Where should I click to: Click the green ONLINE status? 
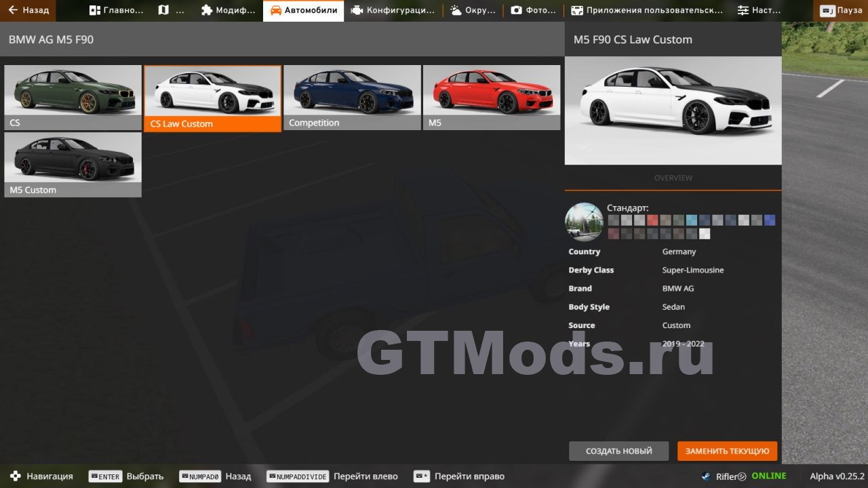click(x=769, y=476)
